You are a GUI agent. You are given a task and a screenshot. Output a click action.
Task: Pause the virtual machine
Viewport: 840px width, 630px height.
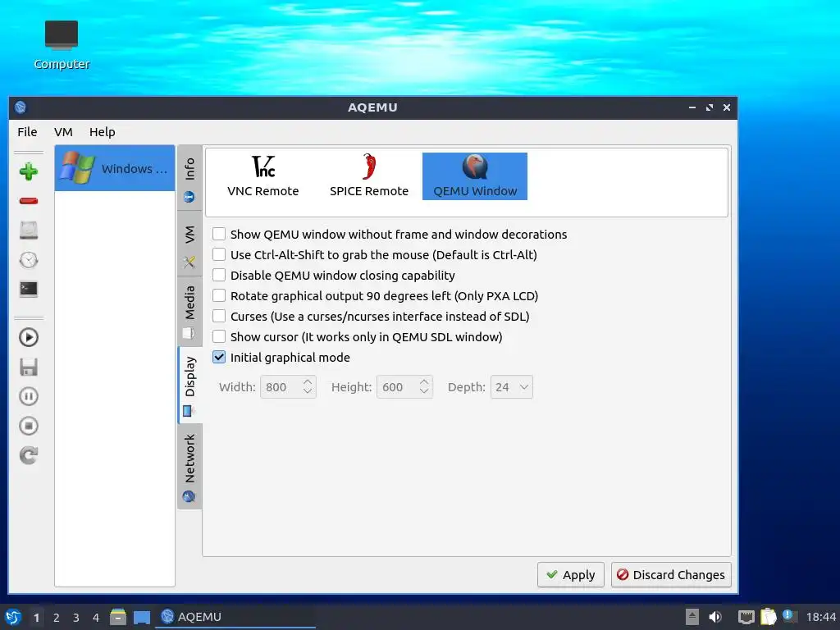click(x=29, y=396)
